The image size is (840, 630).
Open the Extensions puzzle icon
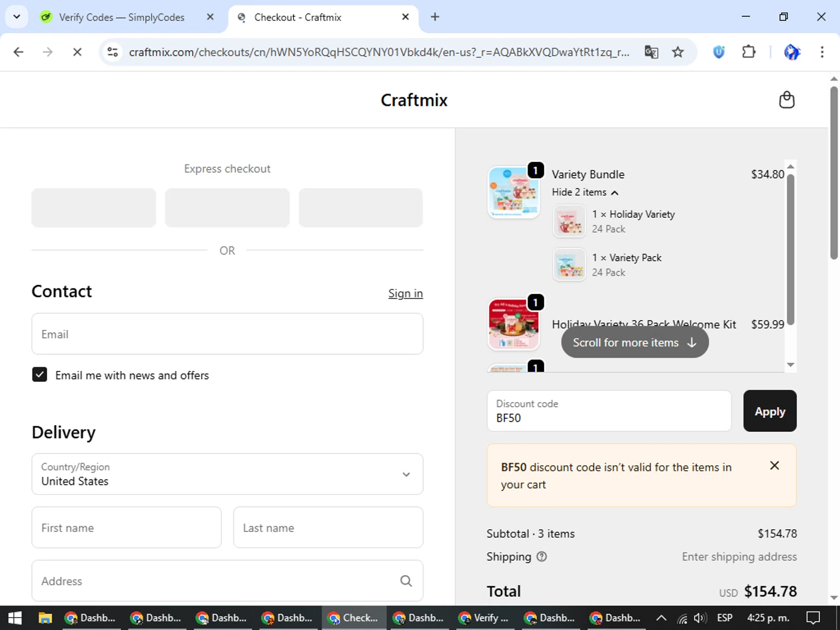[x=749, y=52]
